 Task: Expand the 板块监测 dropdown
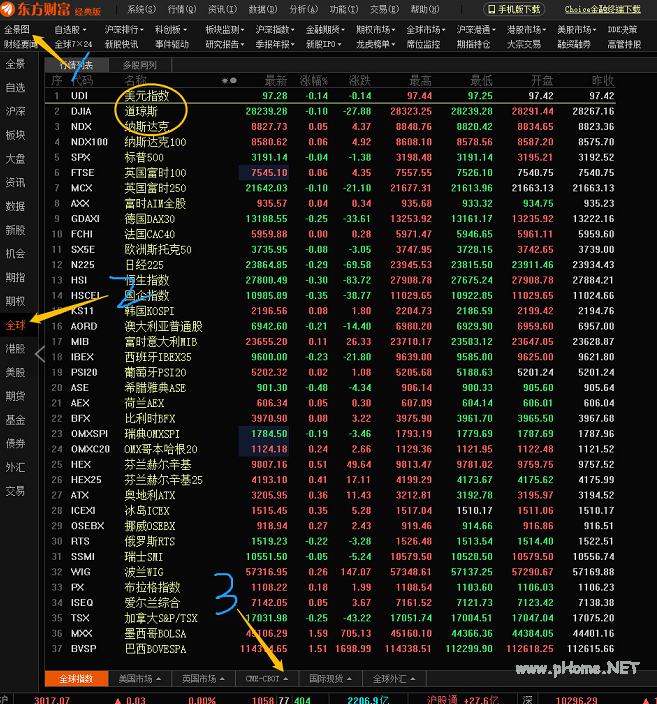point(225,30)
